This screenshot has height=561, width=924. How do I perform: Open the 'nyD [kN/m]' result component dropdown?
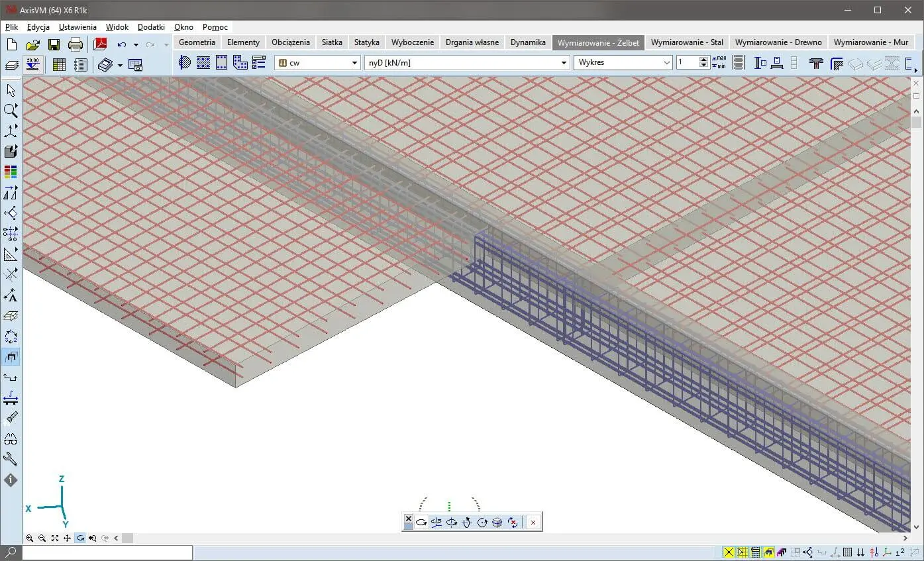click(564, 62)
